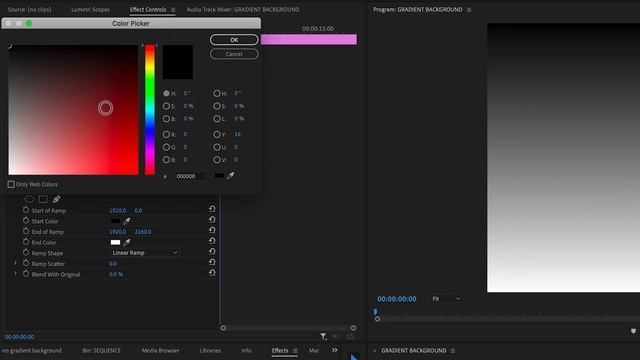Open the Fit zoom level dropdown
Screen dimensions: 640x360
coord(446,299)
